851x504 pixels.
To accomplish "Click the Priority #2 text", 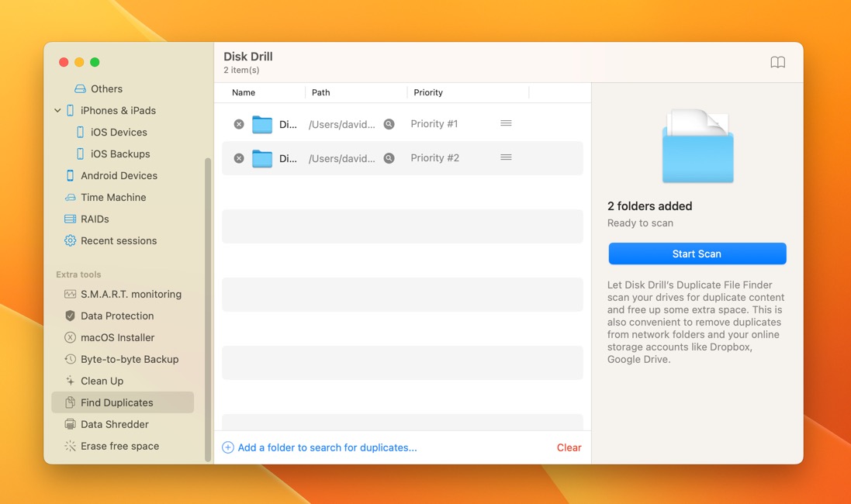I will 434,158.
